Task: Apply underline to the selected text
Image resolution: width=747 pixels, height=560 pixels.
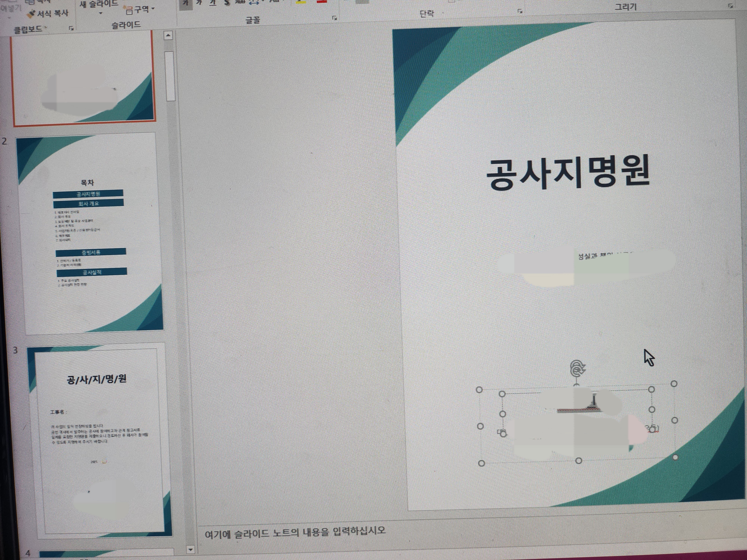Action: [213, 3]
